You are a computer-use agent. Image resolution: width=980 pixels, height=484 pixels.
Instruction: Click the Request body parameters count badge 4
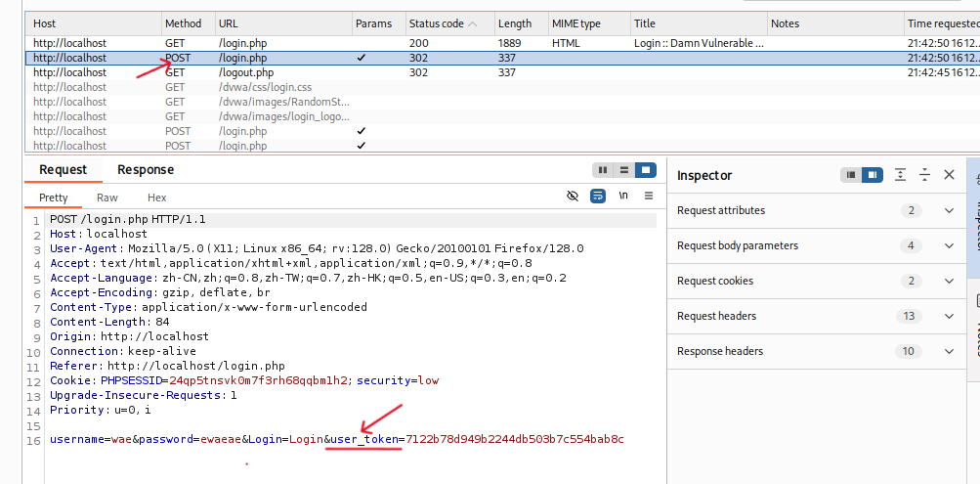911,245
